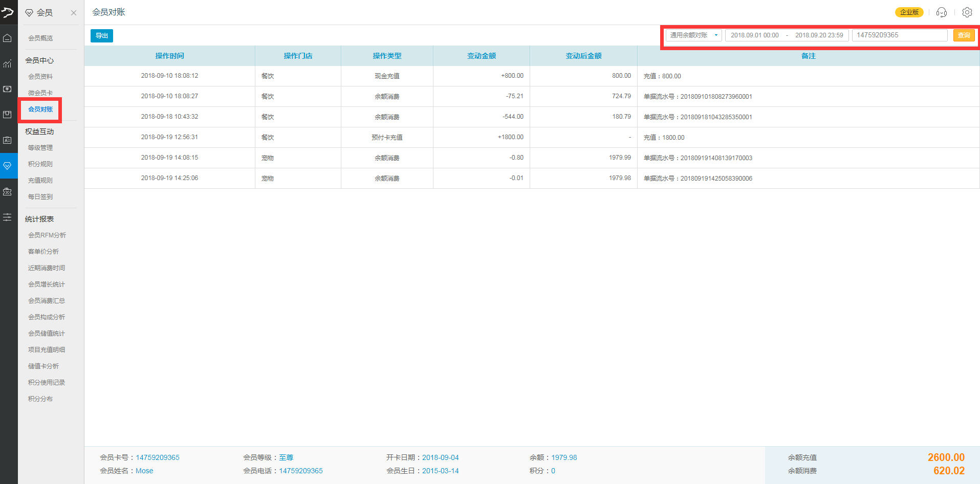980x484 pixels.
Task: Select the member diamond icon in left rail
Action: point(8,166)
